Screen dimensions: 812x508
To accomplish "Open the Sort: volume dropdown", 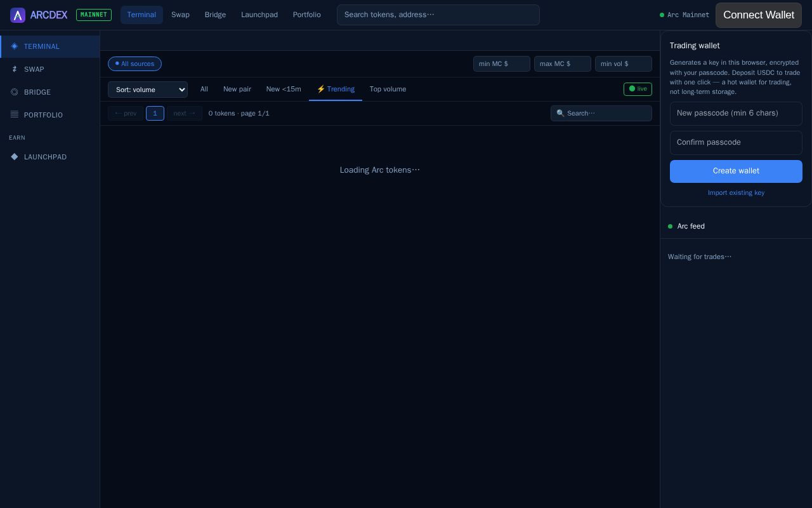I will pos(148,90).
